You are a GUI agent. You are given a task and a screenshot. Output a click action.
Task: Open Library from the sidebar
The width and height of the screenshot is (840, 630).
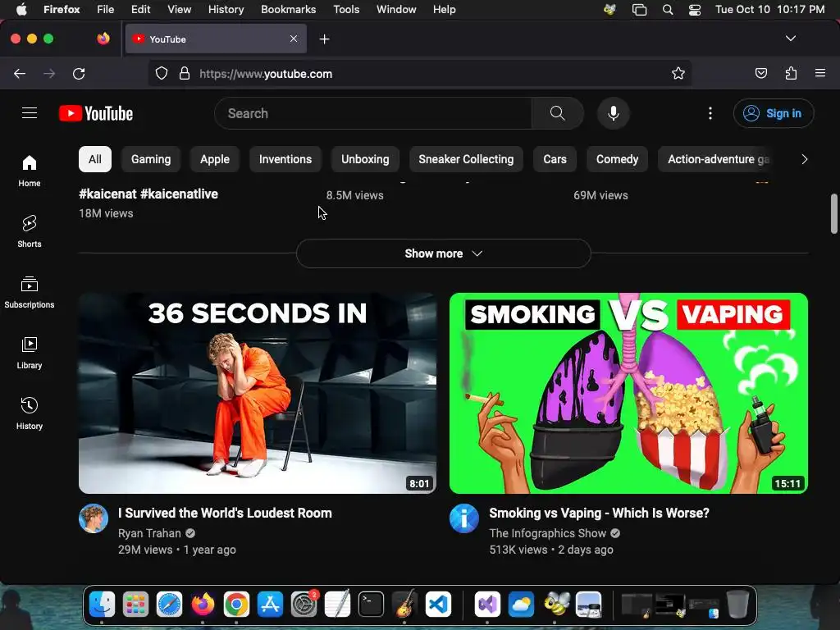tap(30, 353)
